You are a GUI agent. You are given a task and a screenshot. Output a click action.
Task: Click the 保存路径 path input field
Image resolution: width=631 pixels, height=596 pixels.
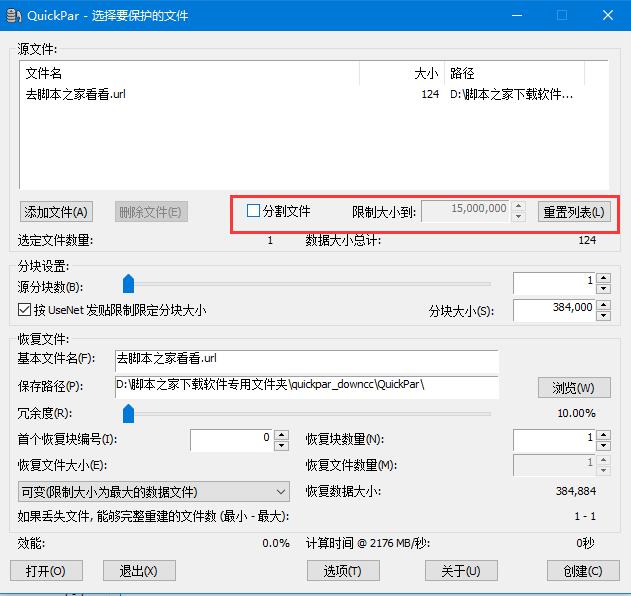(307, 387)
